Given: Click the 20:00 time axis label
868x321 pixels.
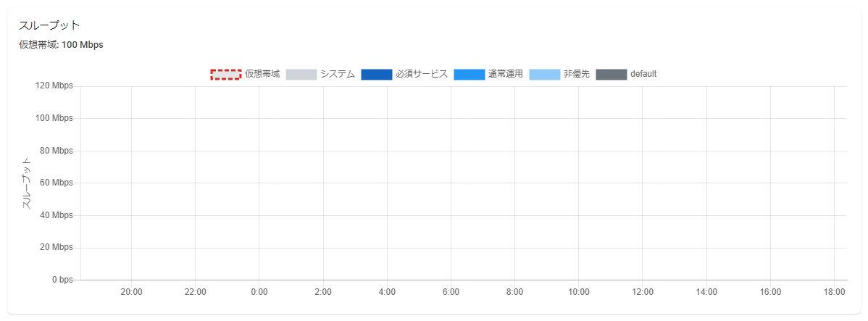Looking at the screenshot, I should coord(131,292).
